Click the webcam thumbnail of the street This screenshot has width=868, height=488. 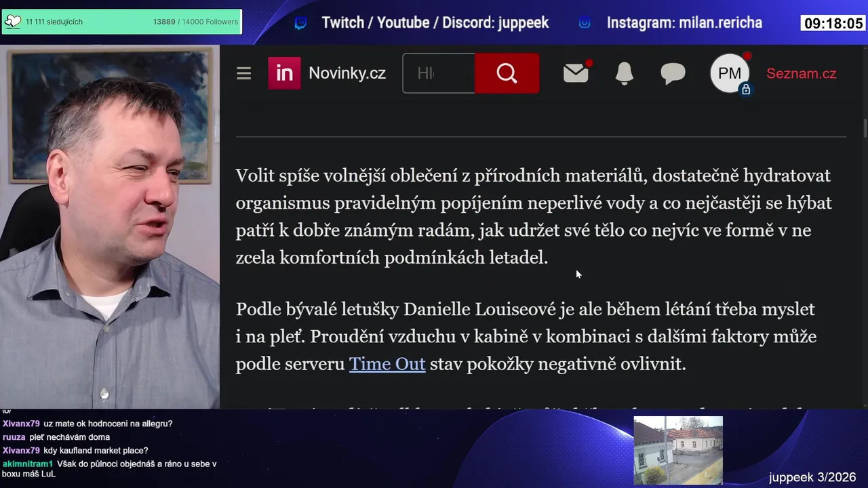pos(678,450)
